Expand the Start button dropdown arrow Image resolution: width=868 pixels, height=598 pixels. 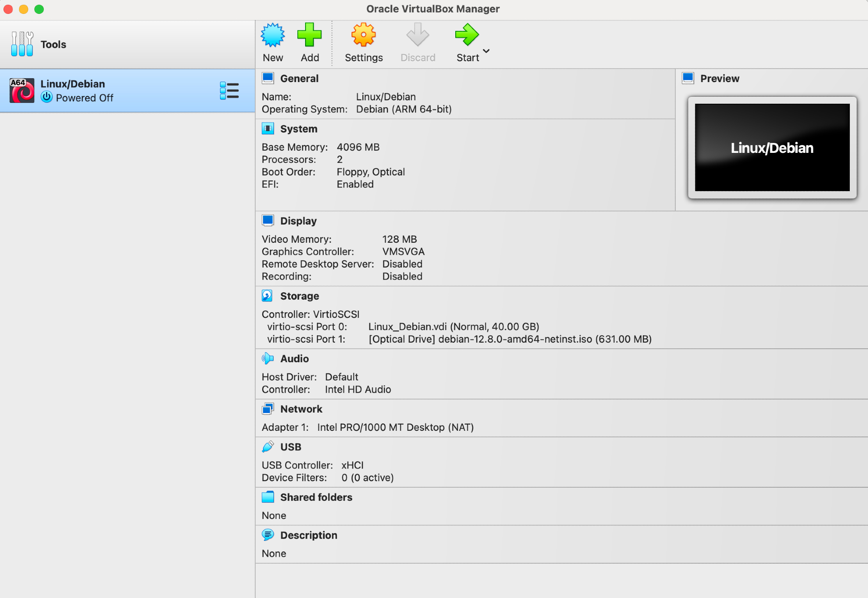point(487,51)
